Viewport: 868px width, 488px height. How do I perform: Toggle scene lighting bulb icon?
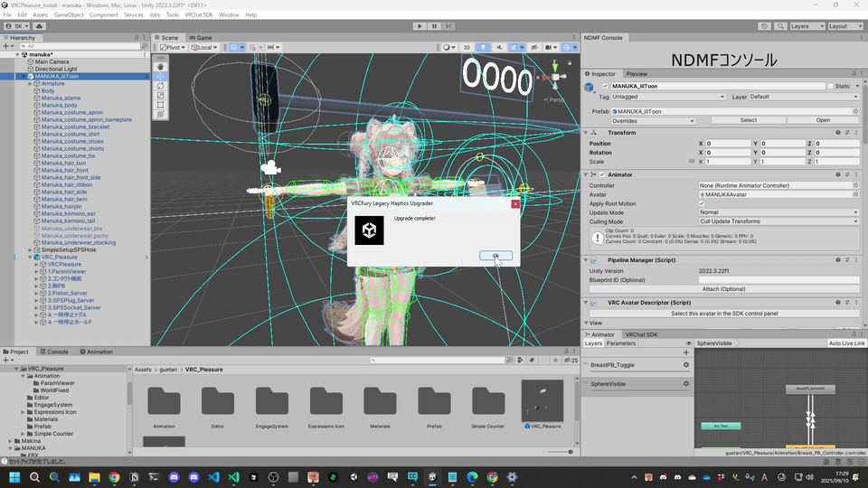click(483, 48)
